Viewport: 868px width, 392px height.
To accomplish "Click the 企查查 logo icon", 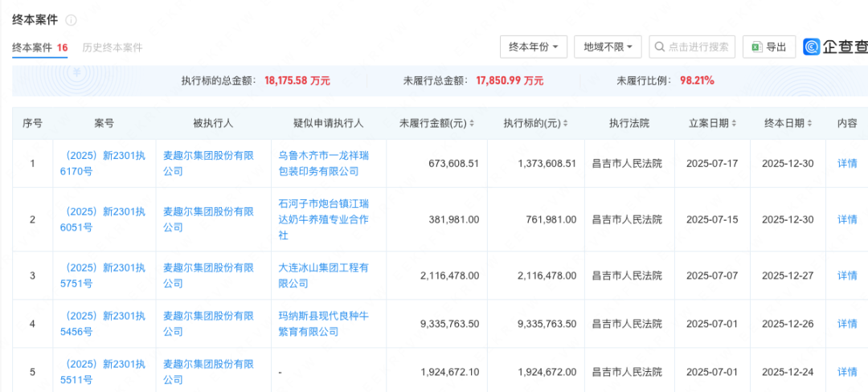I will [x=812, y=47].
